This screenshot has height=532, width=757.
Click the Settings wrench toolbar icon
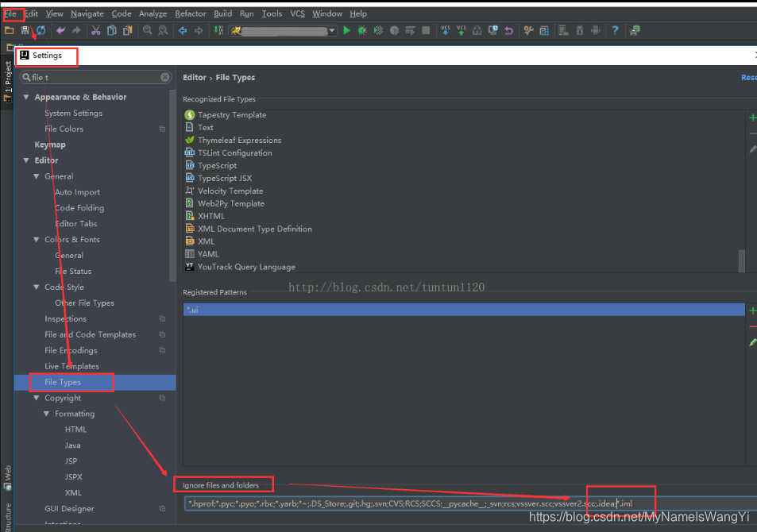[528, 30]
